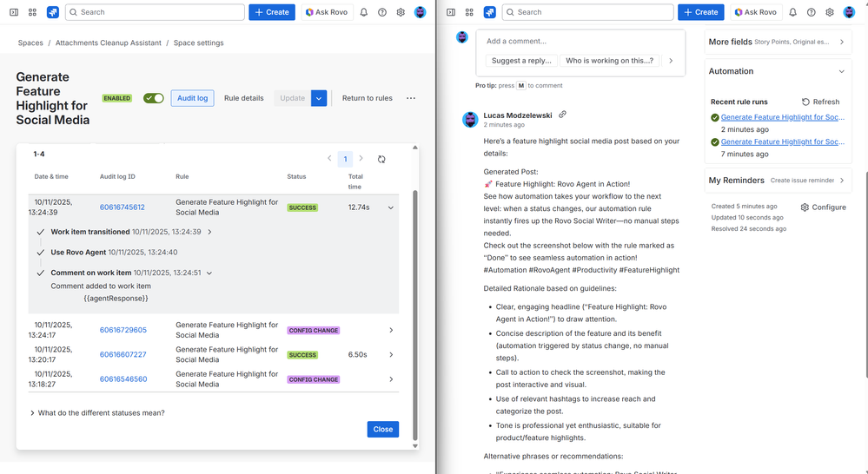
Task: Click Add a comment field
Action: pos(580,41)
